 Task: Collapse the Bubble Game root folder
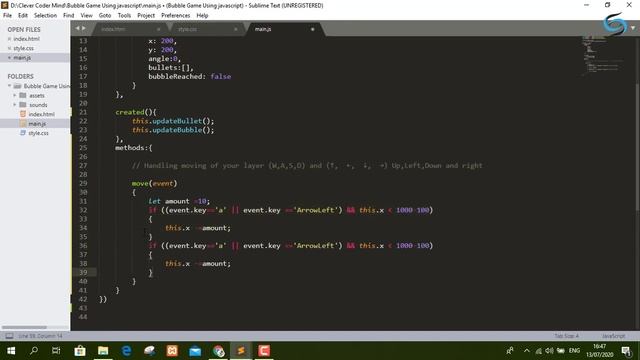9,86
